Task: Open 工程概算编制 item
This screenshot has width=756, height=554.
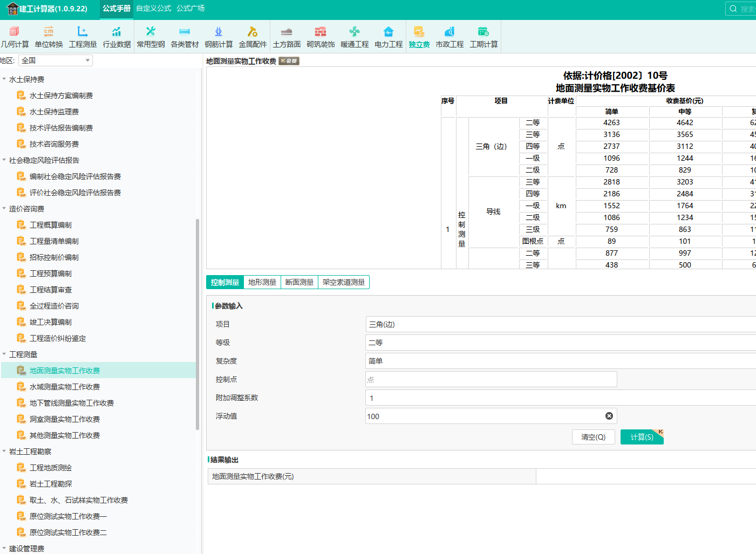Action: [51, 225]
